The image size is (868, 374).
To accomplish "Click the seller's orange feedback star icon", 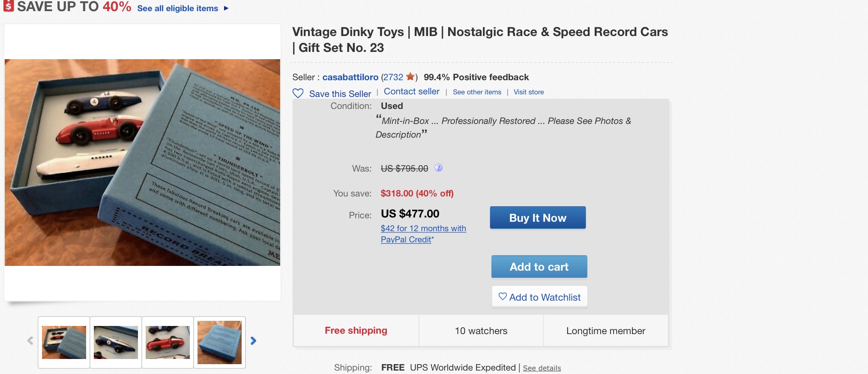I will point(410,77).
